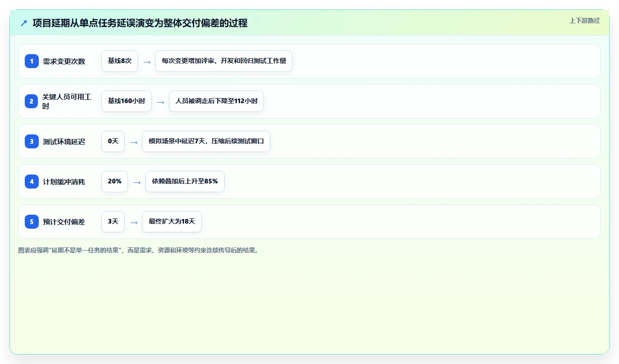
Task: Select the 测试环境延迟 label
Action: click(x=64, y=141)
